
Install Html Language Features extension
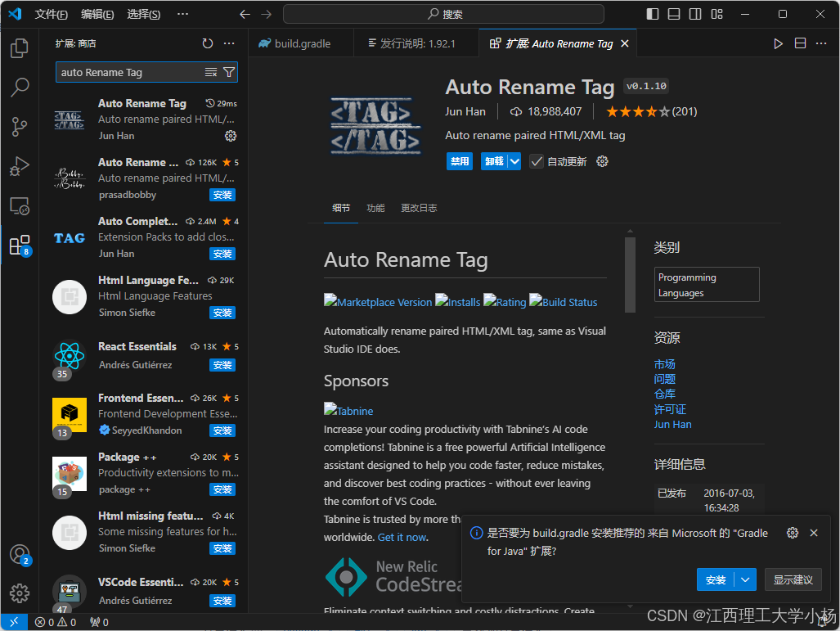coord(222,313)
